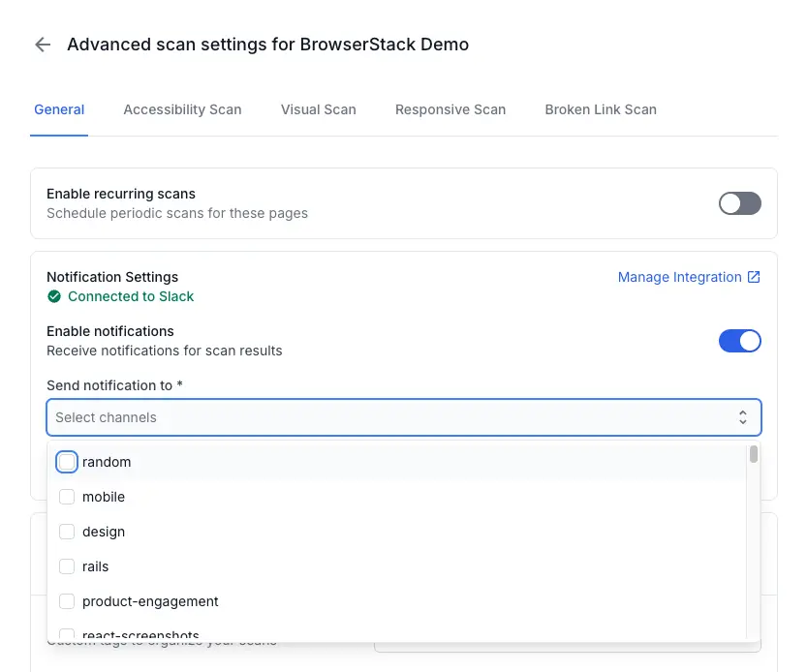Click the green Connected to Slack checkmark

point(54,297)
